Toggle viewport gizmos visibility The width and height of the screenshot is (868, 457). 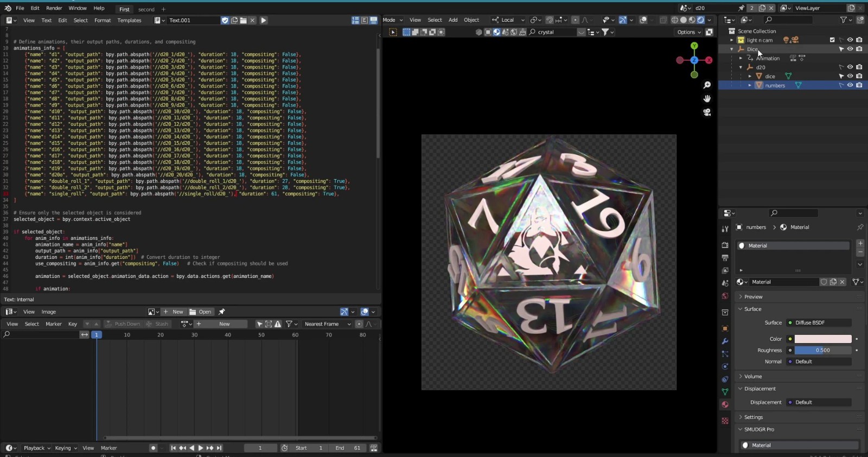point(622,20)
